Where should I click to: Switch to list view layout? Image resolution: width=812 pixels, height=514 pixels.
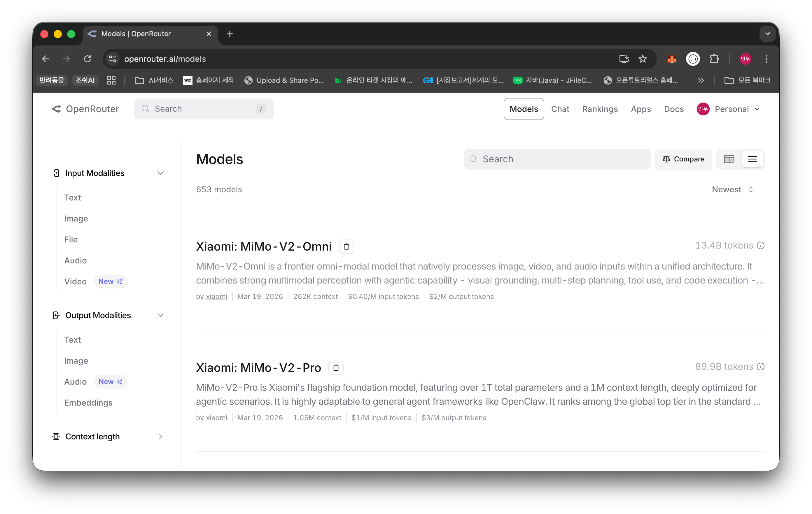tap(752, 159)
